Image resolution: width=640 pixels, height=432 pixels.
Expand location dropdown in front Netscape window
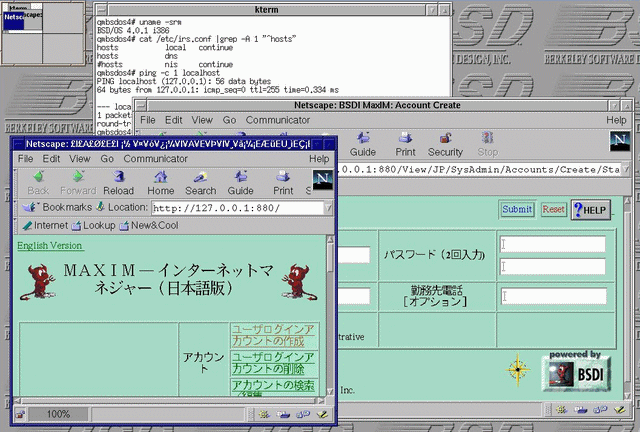pos(329,208)
